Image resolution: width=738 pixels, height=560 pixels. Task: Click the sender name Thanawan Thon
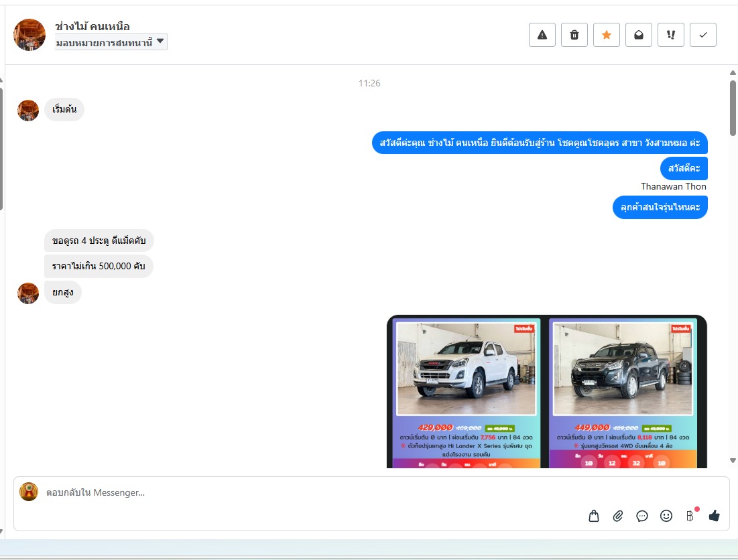pyautogui.click(x=674, y=187)
